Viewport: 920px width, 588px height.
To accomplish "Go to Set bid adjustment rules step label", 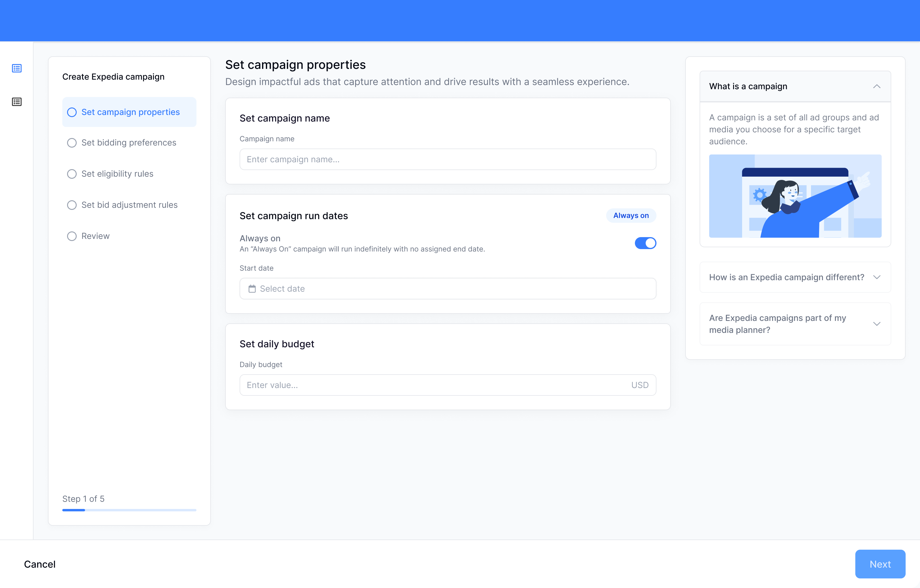I will (x=129, y=205).
